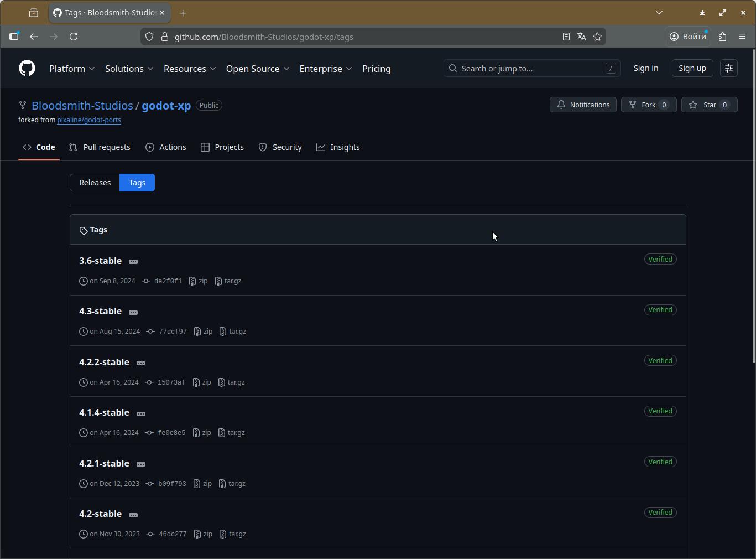756x559 pixels.
Task: Open Notifications for this repository
Action: tap(583, 105)
